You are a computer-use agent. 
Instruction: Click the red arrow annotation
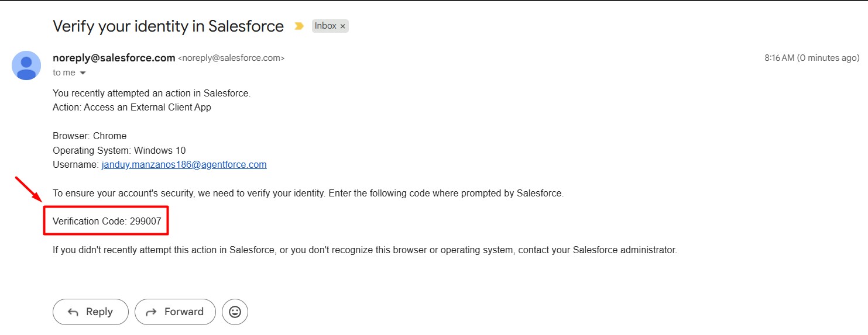coord(28,190)
